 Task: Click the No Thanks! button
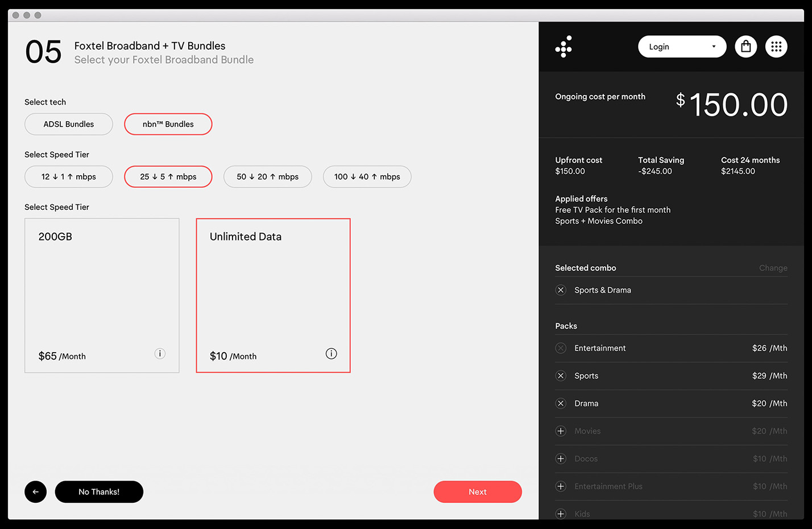tap(99, 492)
